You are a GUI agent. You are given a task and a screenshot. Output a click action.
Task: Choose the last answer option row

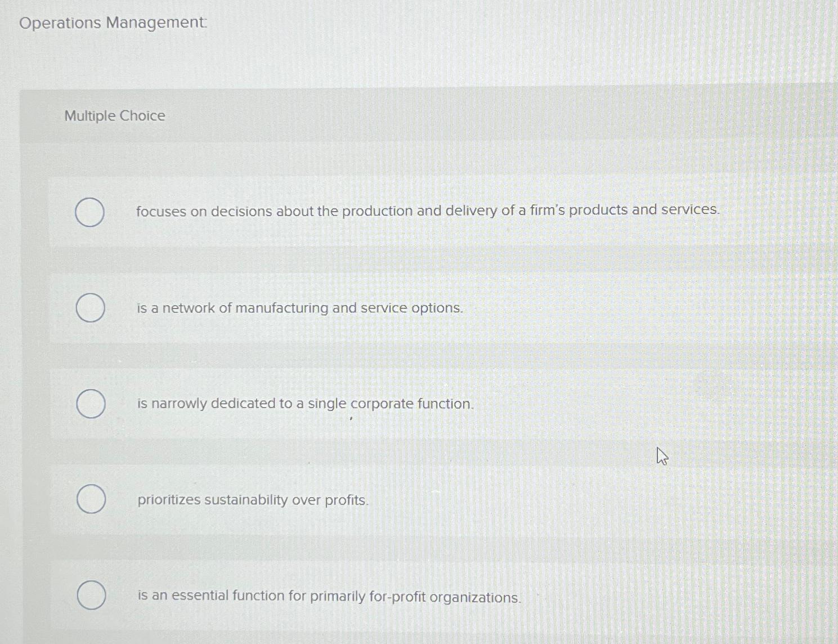click(394, 595)
